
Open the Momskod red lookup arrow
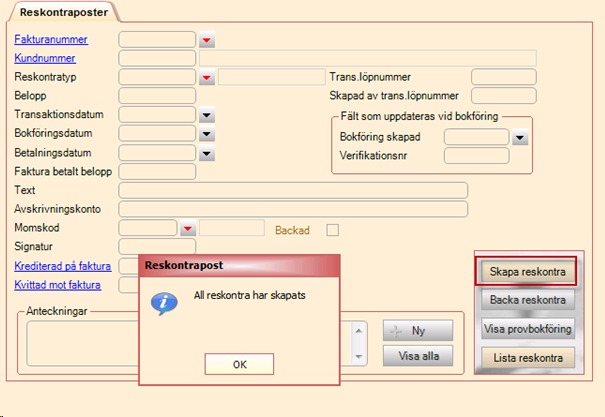187,230
